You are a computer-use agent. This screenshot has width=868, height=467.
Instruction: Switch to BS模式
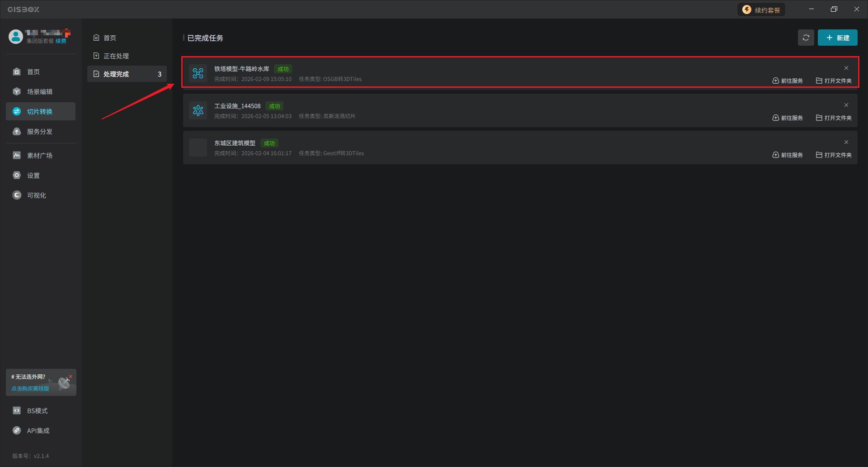point(37,411)
